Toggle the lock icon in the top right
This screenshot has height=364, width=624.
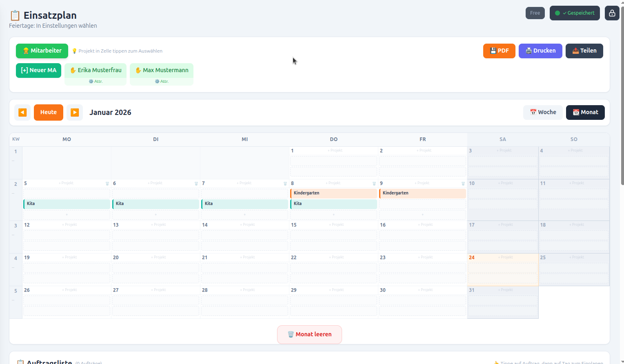point(612,13)
